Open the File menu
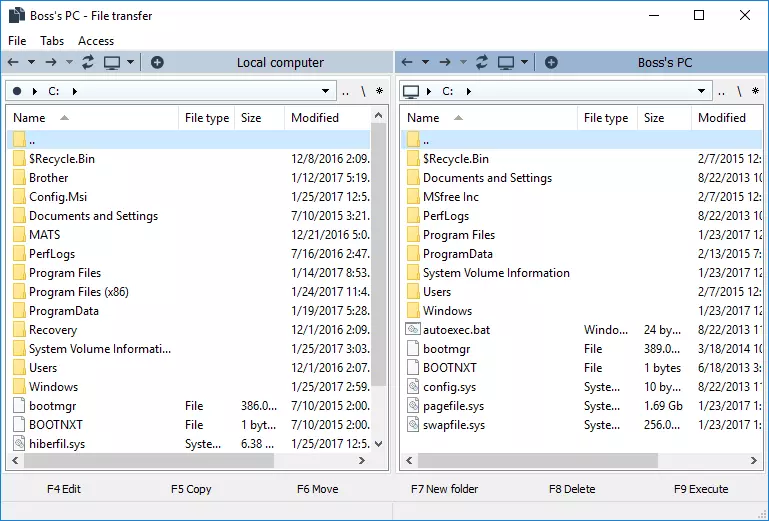Screen dimensions: 769x521 coord(17,41)
